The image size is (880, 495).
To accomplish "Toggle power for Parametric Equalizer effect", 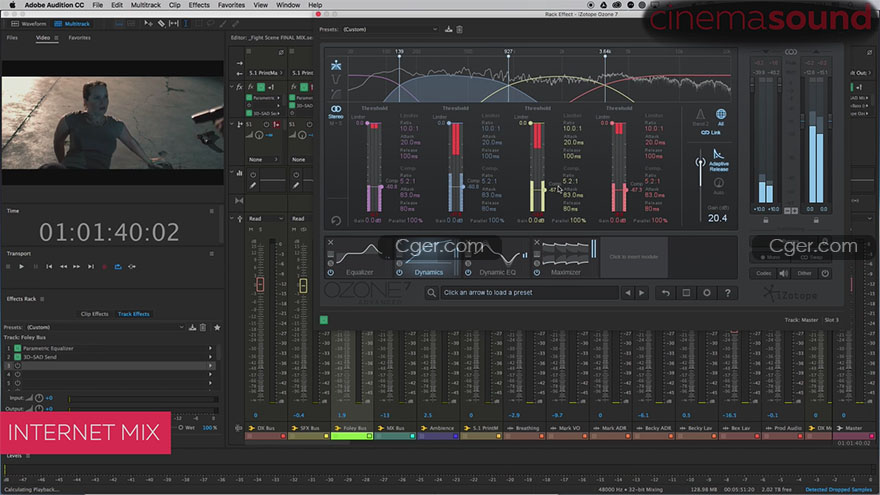I will click(17, 348).
